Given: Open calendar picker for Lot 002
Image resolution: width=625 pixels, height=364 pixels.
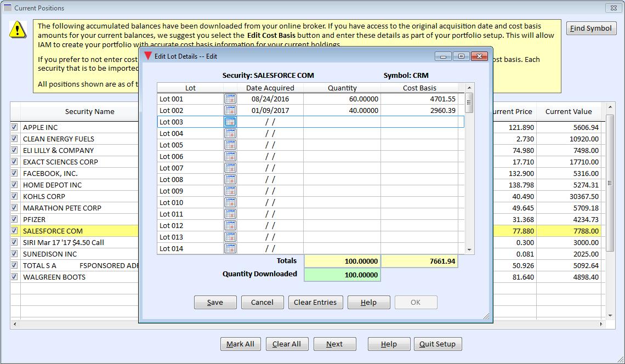Looking at the screenshot, I should pyautogui.click(x=230, y=110).
